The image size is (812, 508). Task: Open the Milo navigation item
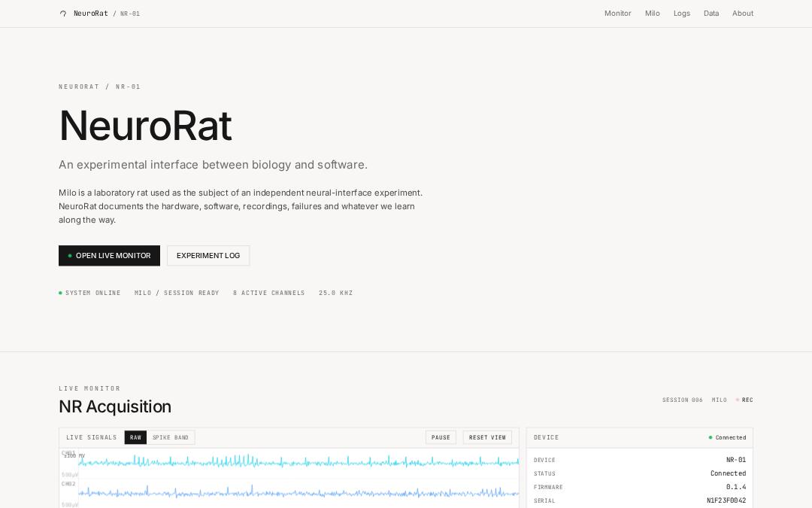tap(653, 14)
